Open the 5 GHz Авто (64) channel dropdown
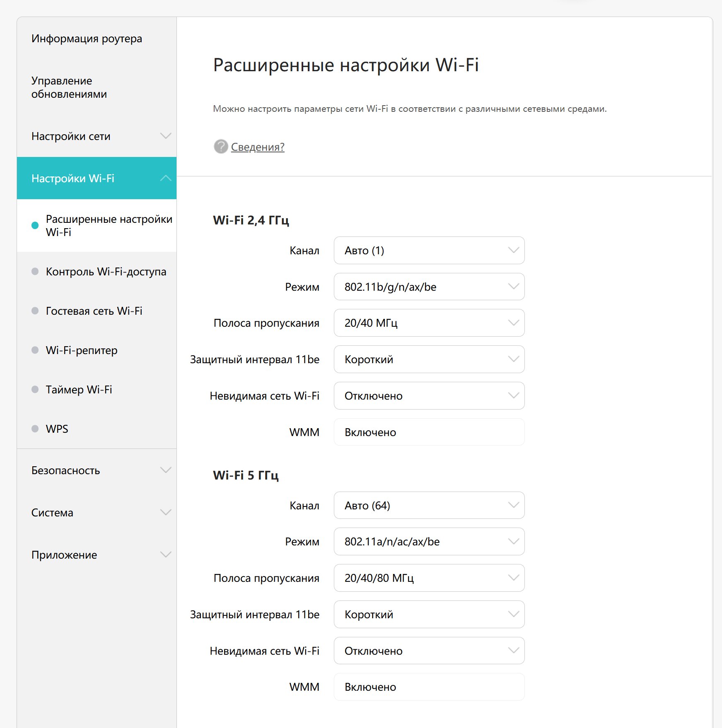The image size is (722, 728). [429, 505]
